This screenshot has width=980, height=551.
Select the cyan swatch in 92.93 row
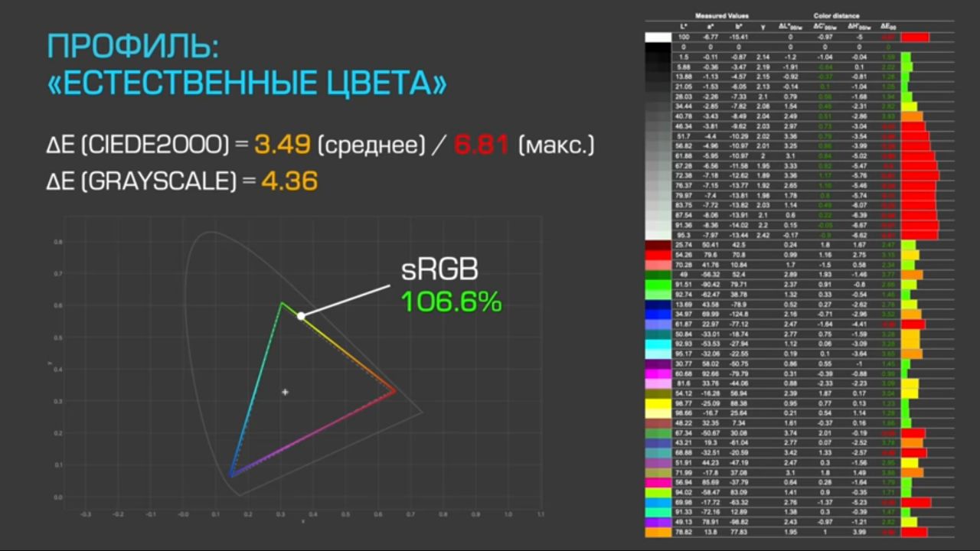(658, 344)
